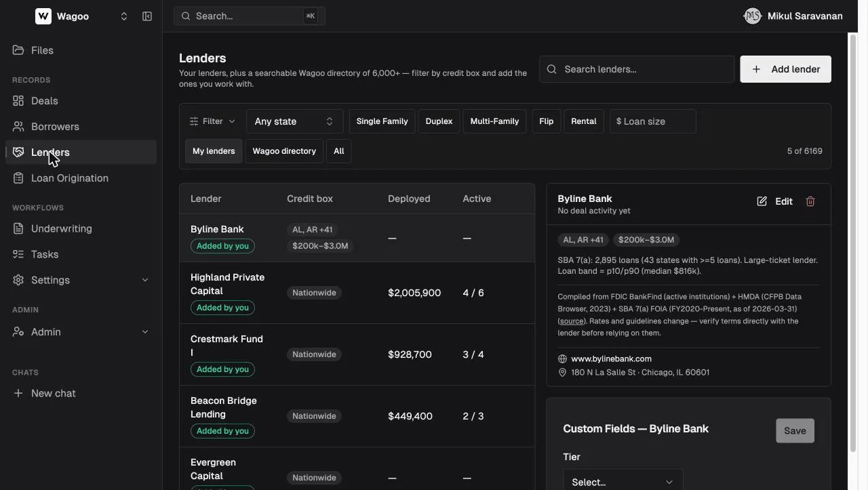This screenshot has width=868, height=490.
Task: Open Mikul Saravanan user avatar
Action: coord(752,16)
